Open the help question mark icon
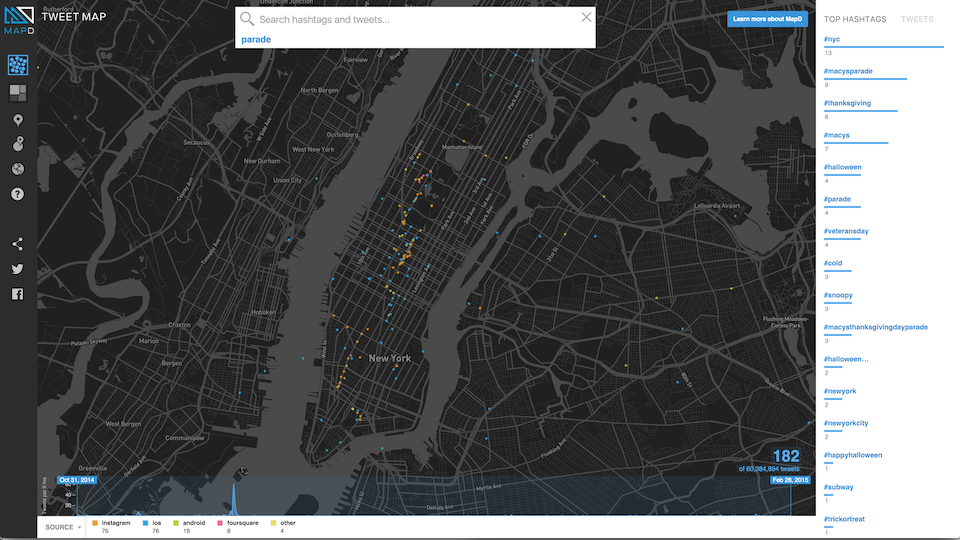 (18, 194)
